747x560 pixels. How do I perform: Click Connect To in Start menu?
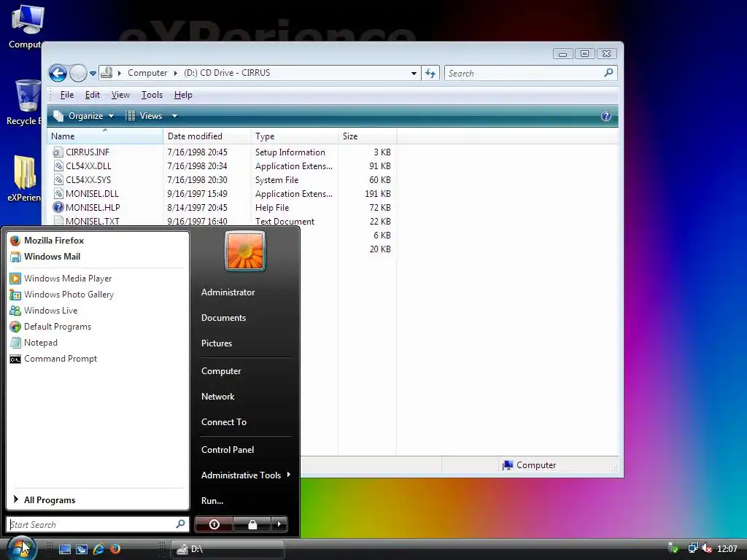click(x=223, y=422)
